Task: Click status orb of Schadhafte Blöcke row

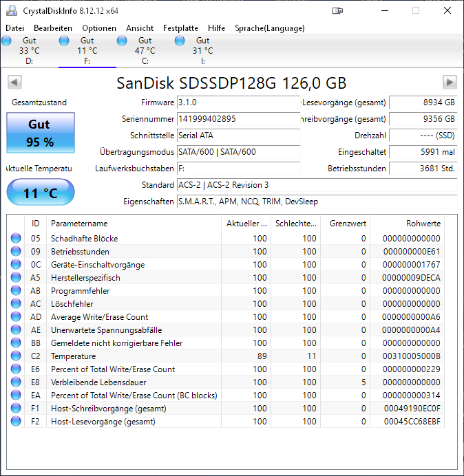Action: point(16,238)
